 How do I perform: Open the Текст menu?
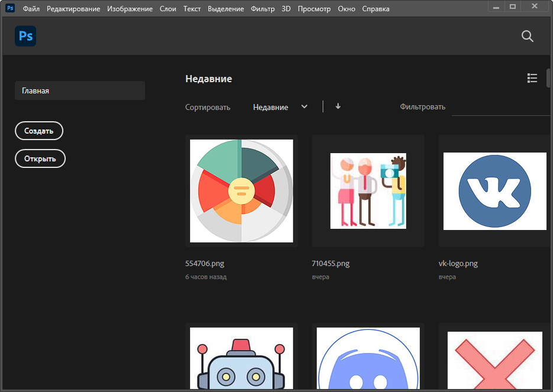192,9
